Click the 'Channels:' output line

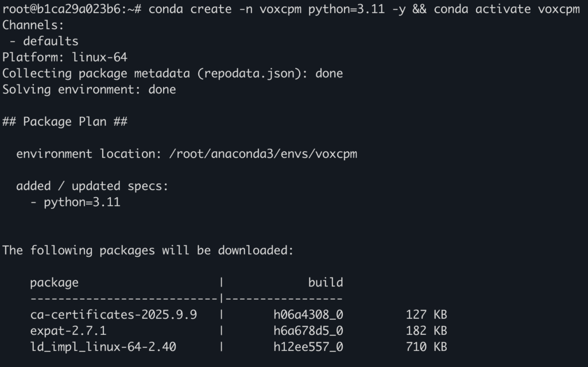(x=33, y=25)
